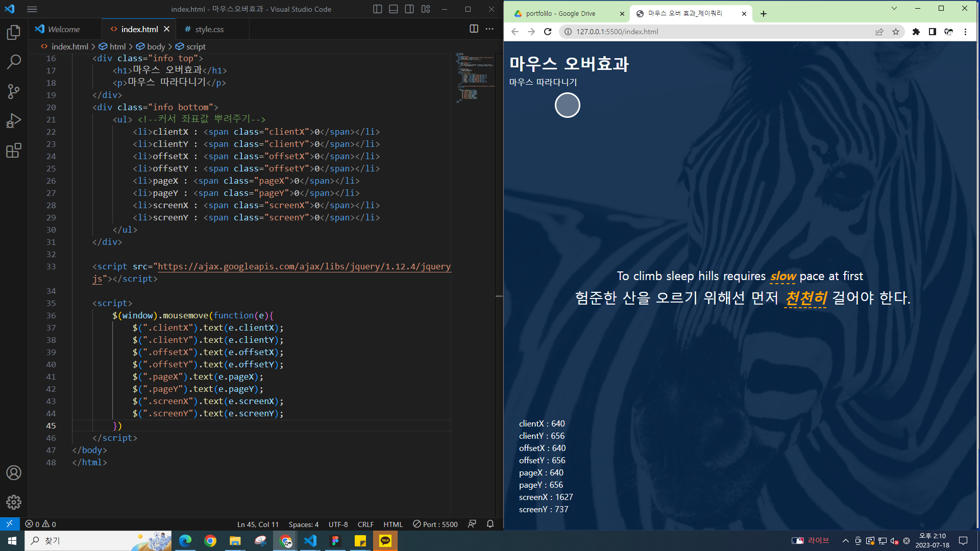This screenshot has height=551, width=980.
Task: Open the Search view in activity bar
Action: click(x=14, y=62)
